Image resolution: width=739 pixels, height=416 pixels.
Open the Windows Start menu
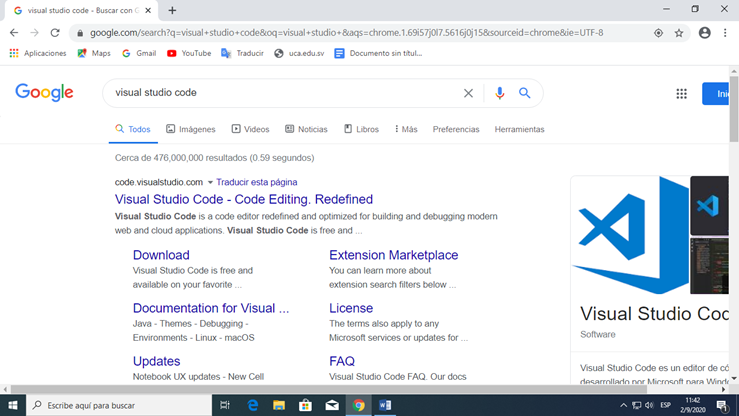(x=13, y=405)
